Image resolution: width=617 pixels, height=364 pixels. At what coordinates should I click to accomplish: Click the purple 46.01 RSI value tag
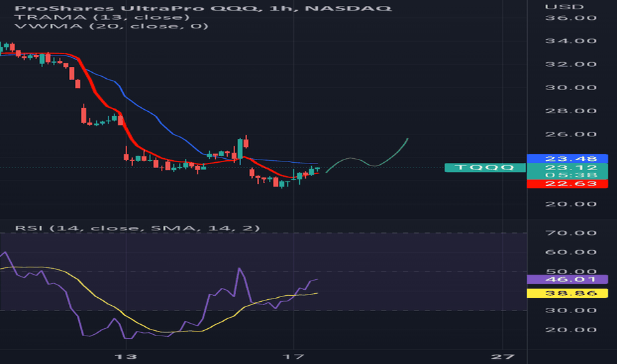[x=567, y=279]
